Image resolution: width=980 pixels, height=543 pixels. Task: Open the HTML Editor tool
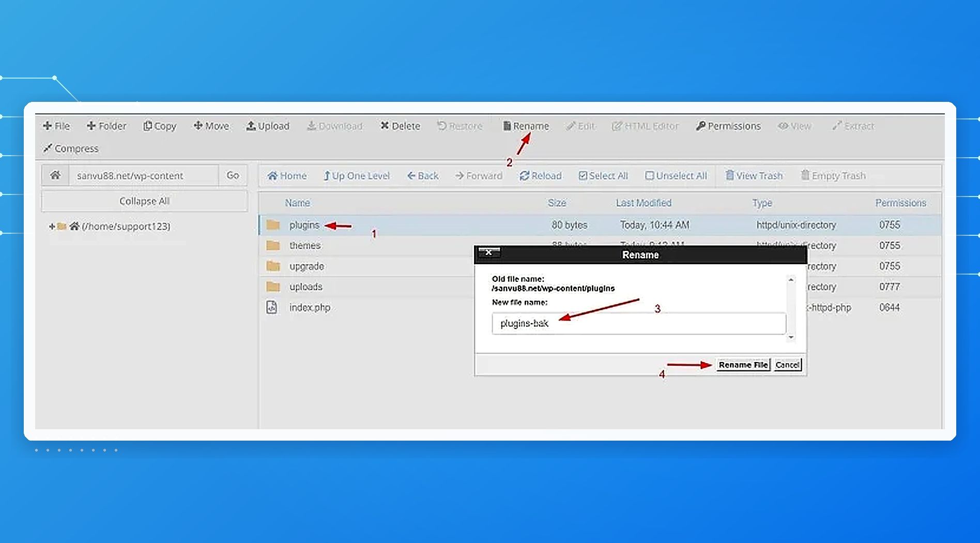click(645, 126)
